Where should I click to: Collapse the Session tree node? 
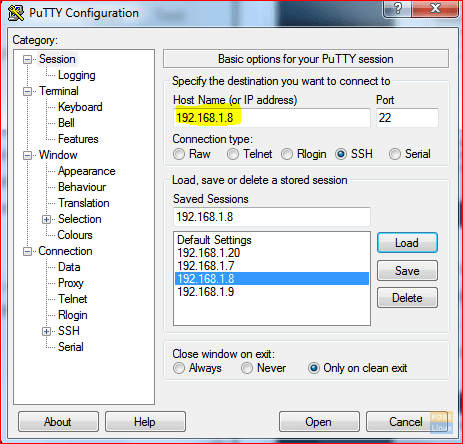[x=27, y=60]
